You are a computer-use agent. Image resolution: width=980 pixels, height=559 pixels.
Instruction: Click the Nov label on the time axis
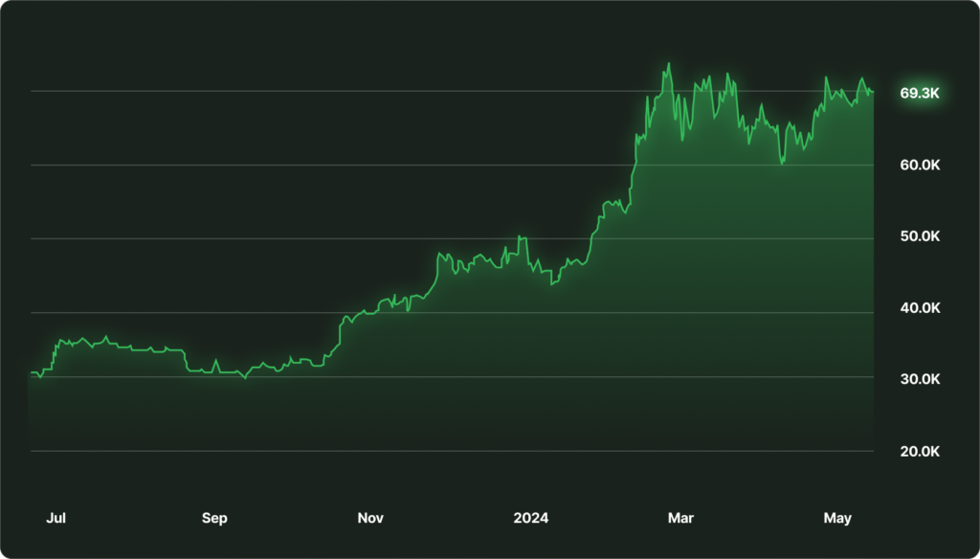pyautogui.click(x=370, y=518)
